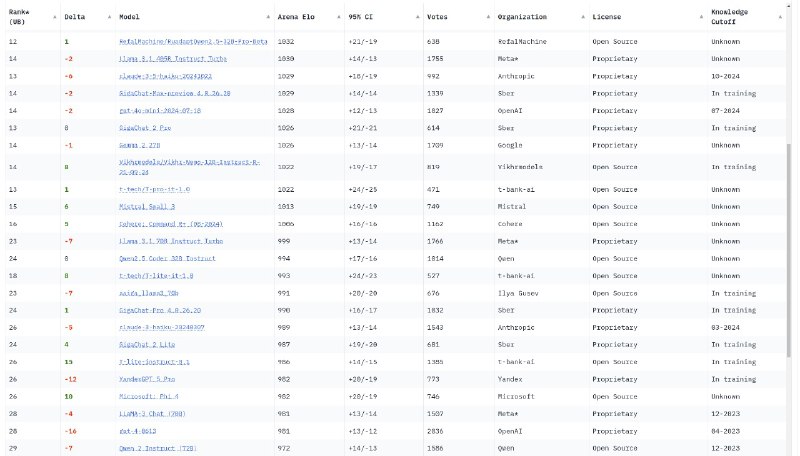Click the OpenAI cell in gpt-4o-mini row
Image resolution: width=800 pixels, height=456 pixels.
pos(510,111)
